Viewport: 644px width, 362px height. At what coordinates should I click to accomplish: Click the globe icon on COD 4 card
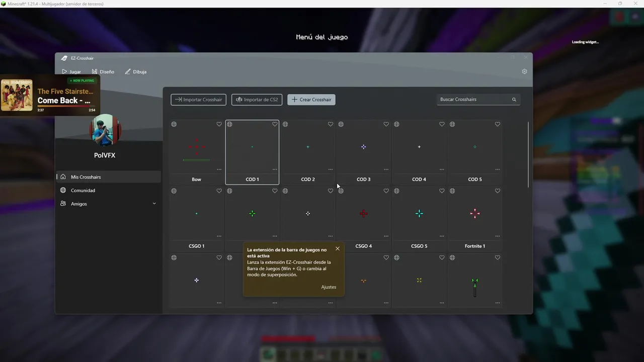click(396, 124)
